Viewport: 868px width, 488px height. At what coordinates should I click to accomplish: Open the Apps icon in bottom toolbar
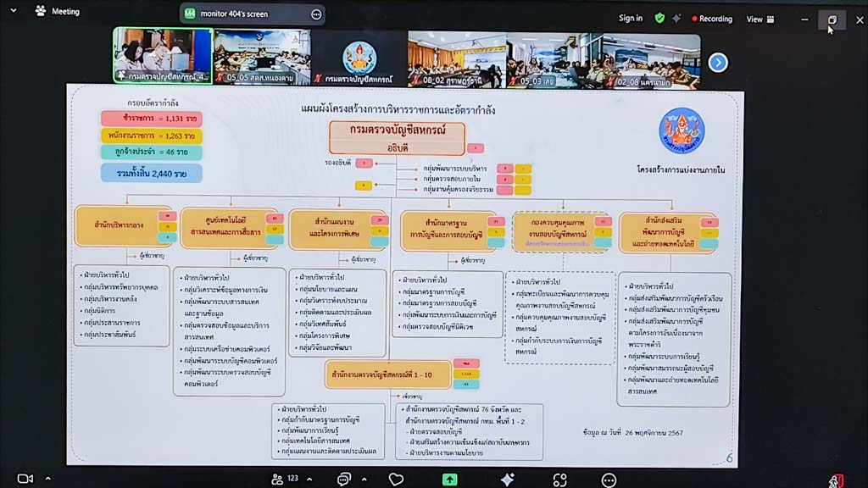559,480
